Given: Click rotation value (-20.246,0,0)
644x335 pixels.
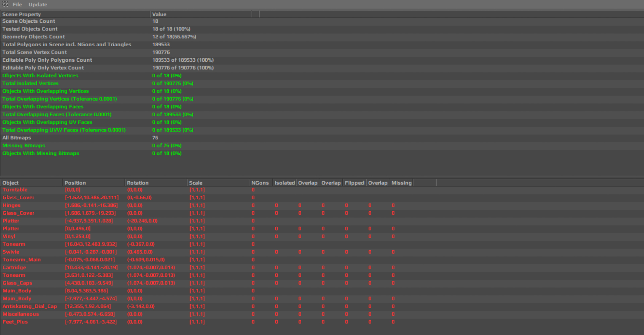Looking at the screenshot, I should [x=142, y=221].
